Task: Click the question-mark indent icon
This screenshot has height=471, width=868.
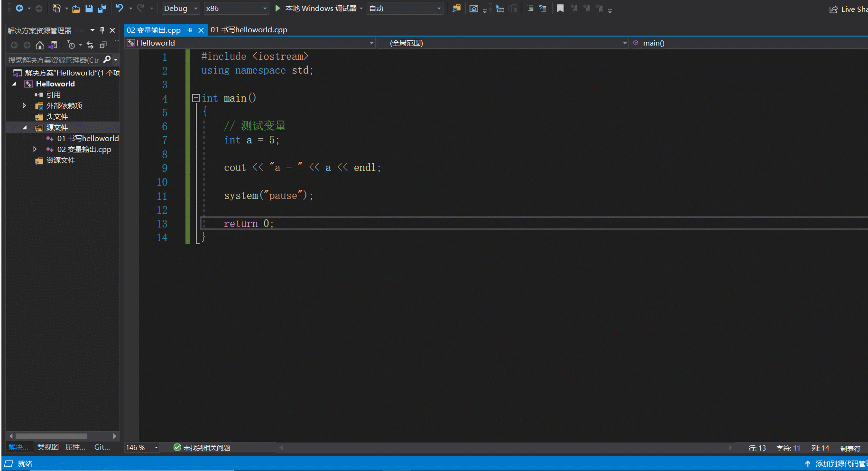Action: pyautogui.click(x=543, y=8)
